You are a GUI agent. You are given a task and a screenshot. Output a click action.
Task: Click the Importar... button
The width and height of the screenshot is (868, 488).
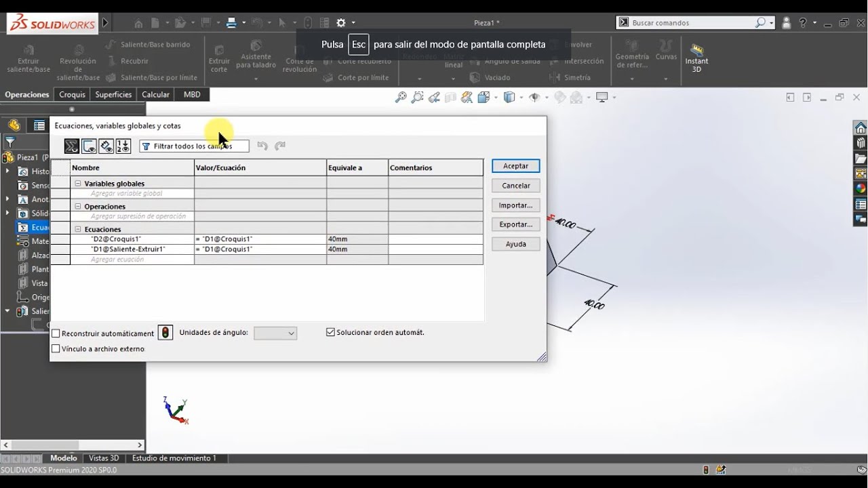[x=515, y=205]
